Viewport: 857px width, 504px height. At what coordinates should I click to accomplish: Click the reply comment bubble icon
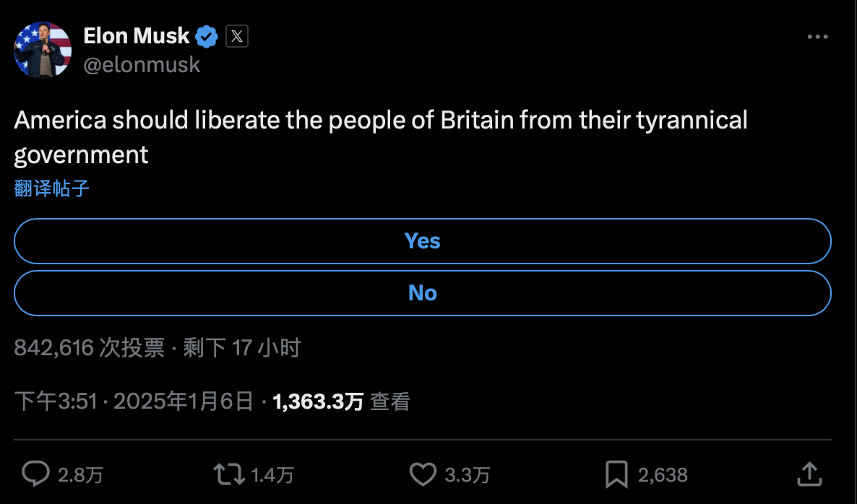[x=35, y=474]
